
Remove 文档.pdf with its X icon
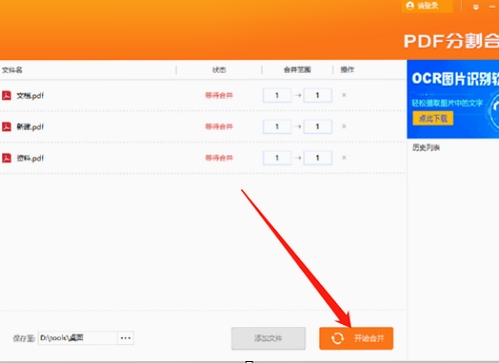[344, 95]
